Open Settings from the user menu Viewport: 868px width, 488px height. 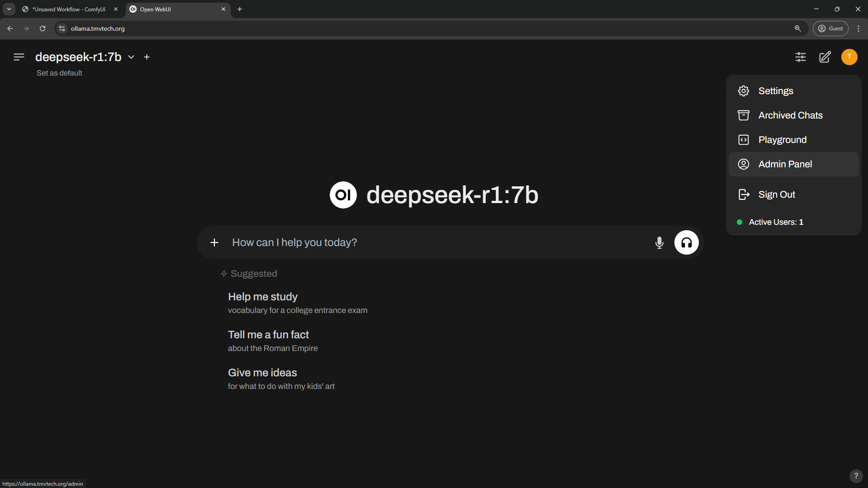click(775, 91)
